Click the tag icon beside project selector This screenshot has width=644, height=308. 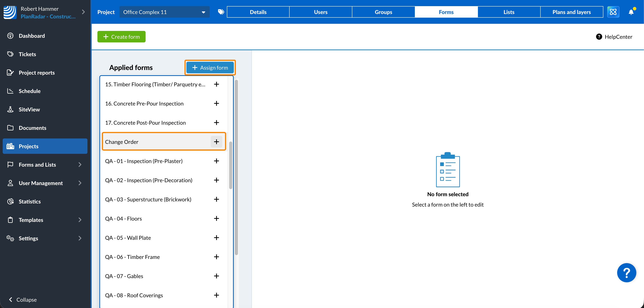pos(221,12)
